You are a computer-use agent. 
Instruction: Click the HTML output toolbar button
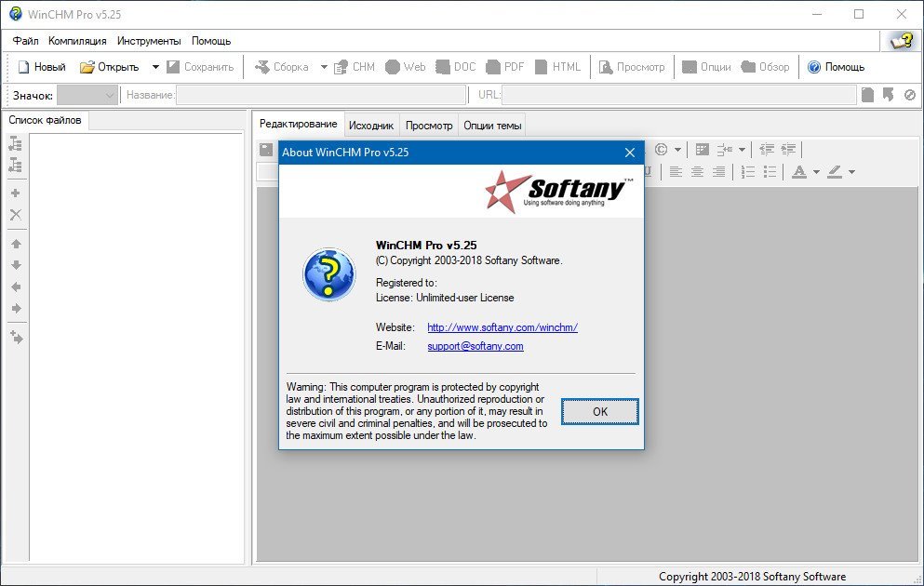557,67
